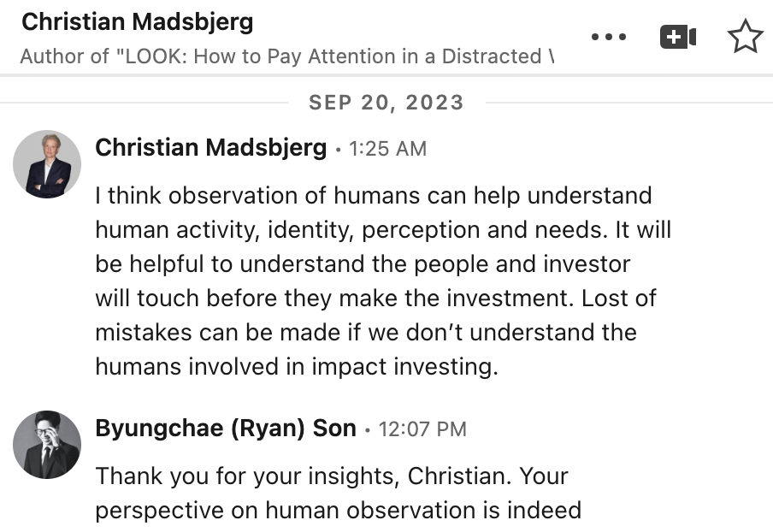Open Christian Madsbjerg's avatar photo
The width and height of the screenshot is (773, 532).
tap(47, 164)
